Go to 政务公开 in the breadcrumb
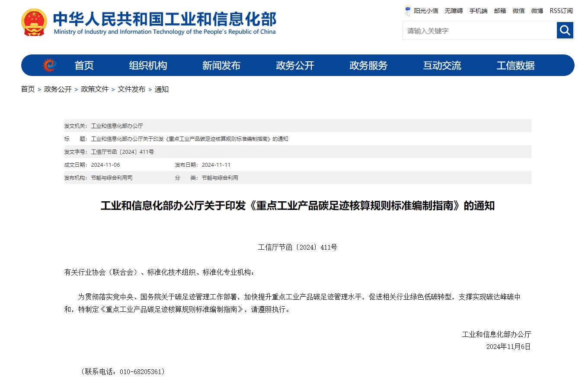588x387 pixels. 58,89
